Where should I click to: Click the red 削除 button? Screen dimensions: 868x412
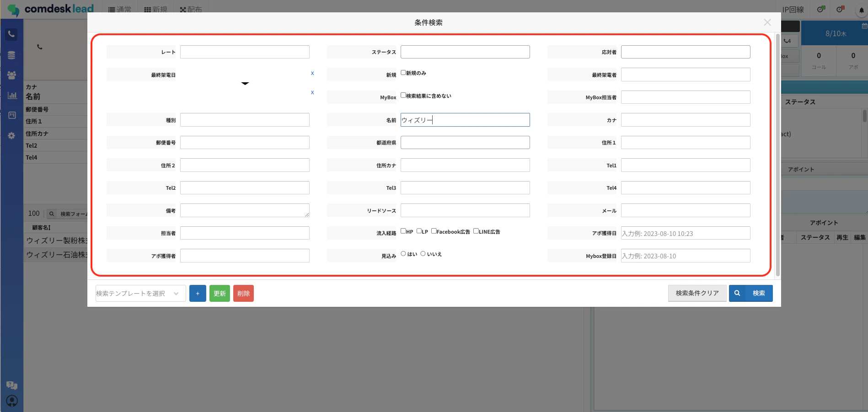click(x=243, y=294)
